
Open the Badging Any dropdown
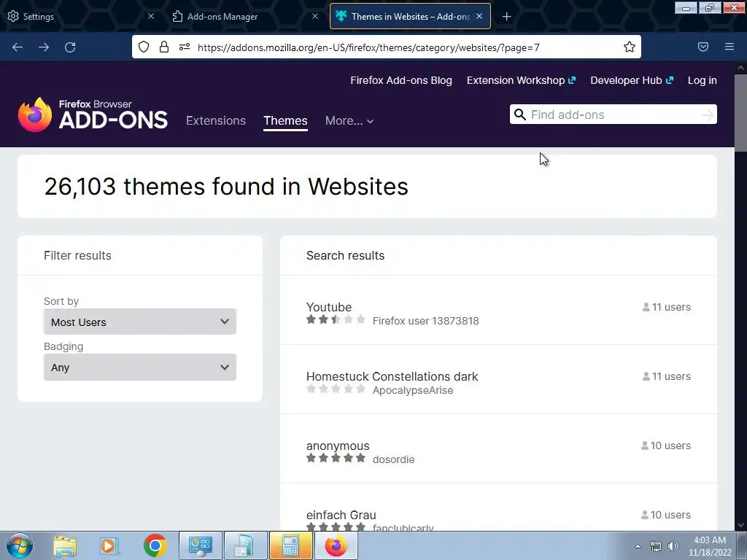140,367
